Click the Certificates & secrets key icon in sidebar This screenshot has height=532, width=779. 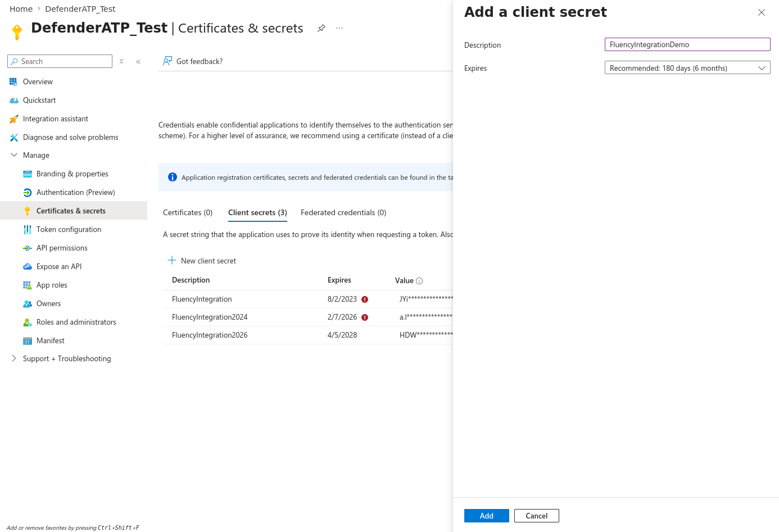(27, 211)
